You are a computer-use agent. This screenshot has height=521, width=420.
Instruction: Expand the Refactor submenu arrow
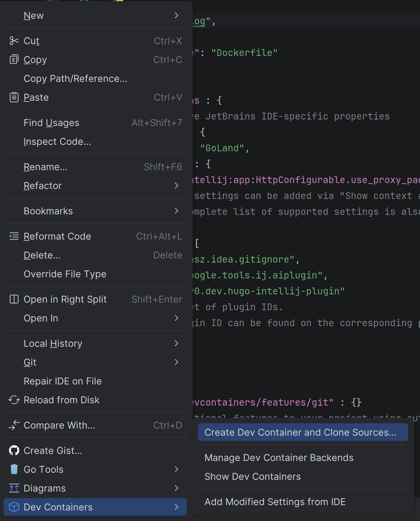click(x=176, y=185)
